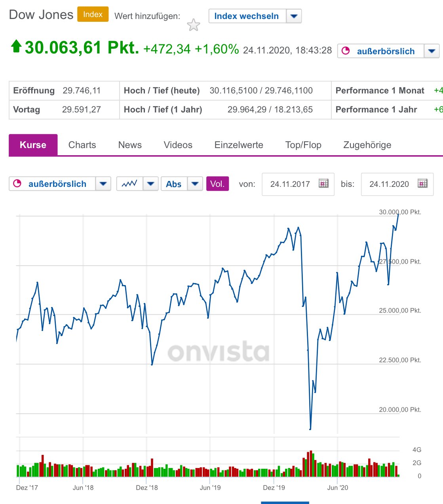The width and height of the screenshot is (443, 504).
Task: Click the green up arrow beside the price
Action: point(16,46)
